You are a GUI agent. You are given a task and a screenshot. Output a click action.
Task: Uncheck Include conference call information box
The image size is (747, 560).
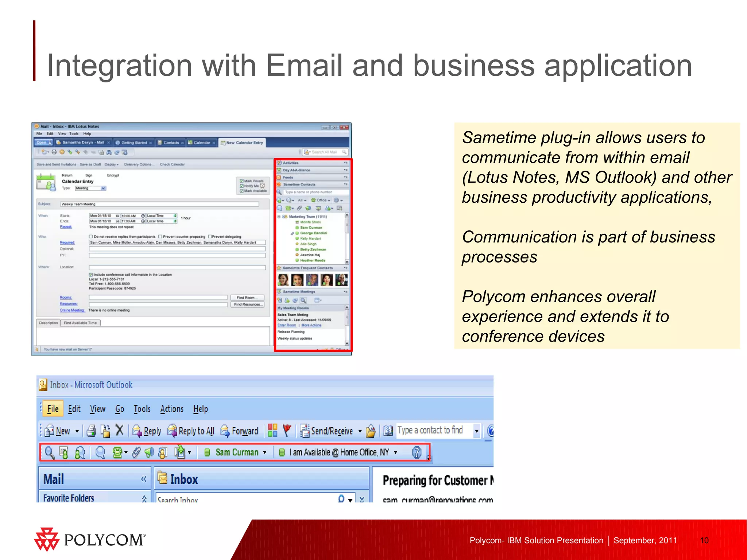[91, 275]
